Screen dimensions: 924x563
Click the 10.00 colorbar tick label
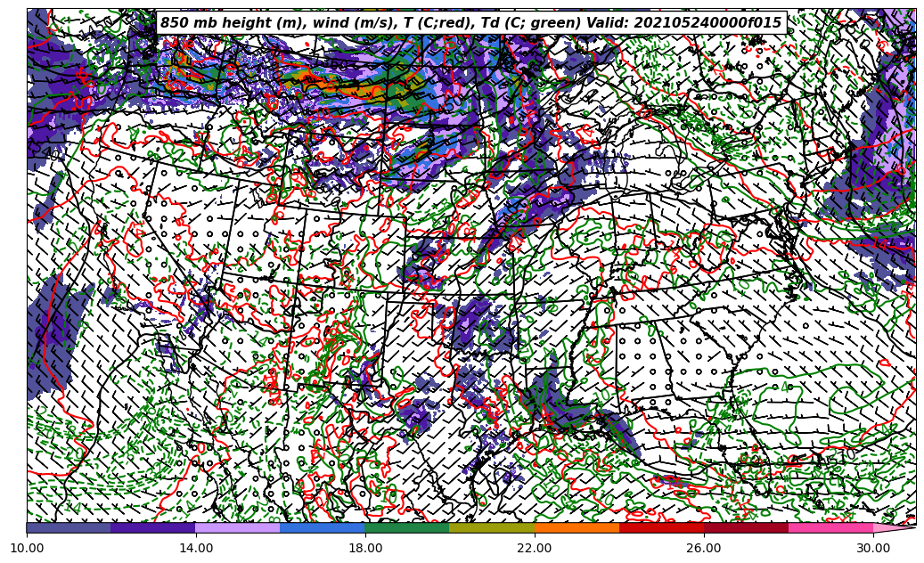[27, 549]
